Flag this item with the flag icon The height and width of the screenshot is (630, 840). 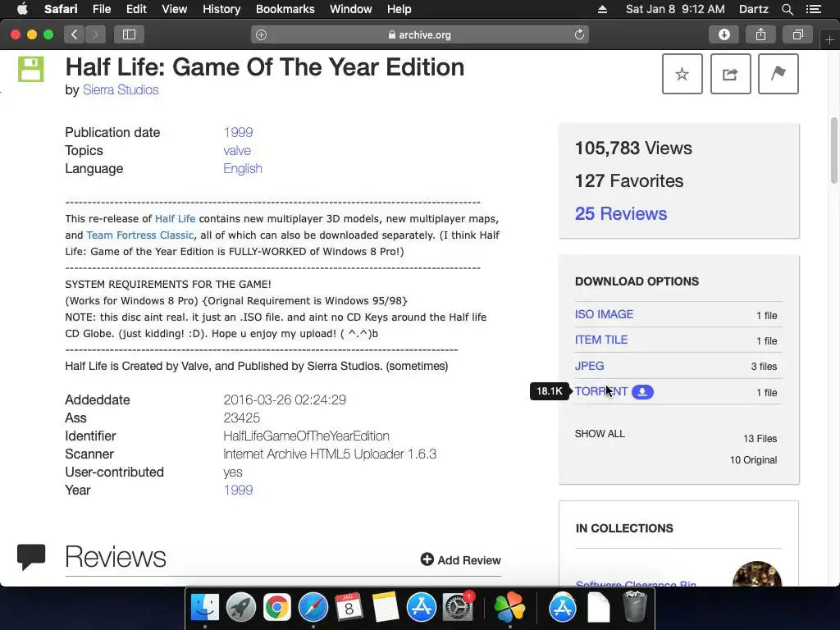point(778,74)
